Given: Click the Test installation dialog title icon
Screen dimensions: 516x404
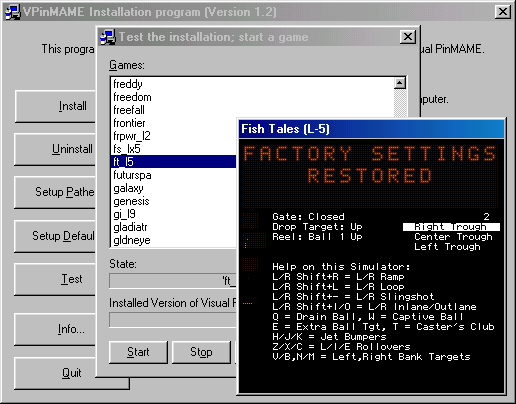Looking at the screenshot, I should (x=108, y=37).
